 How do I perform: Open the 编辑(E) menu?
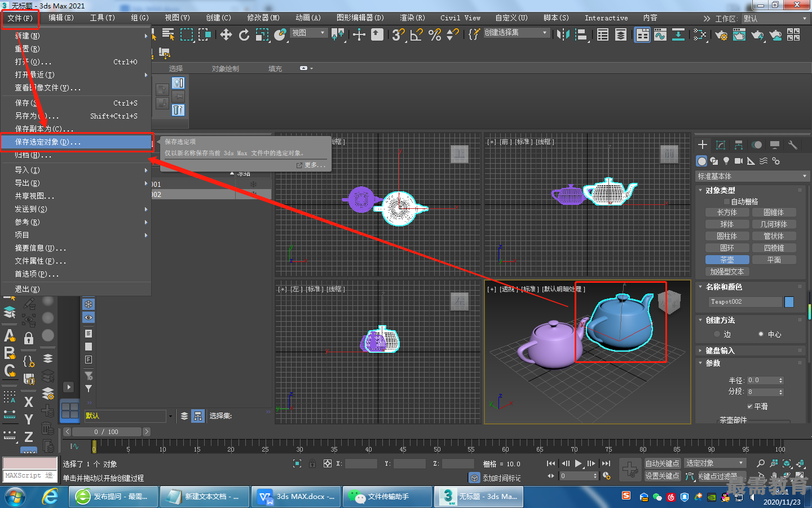click(61, 18)
